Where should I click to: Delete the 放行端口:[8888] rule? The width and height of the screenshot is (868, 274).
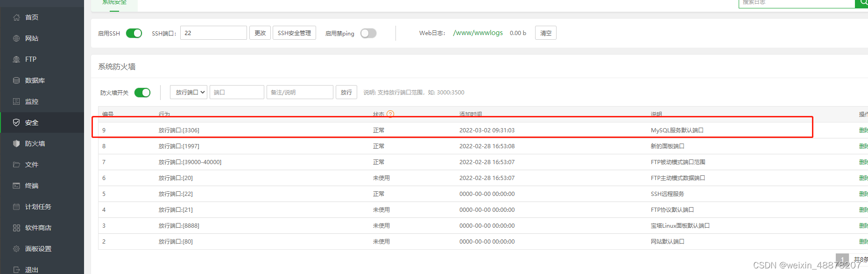(863, 226)
